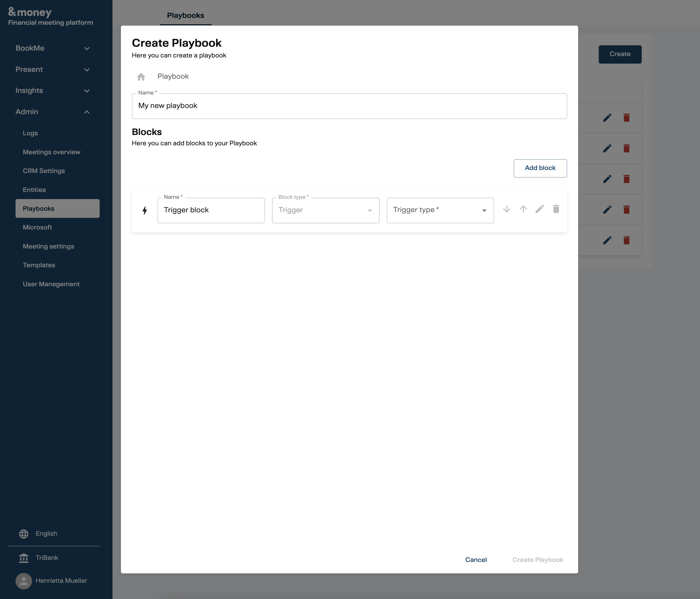Click Henrietta Mueller's avatar icon
Screen dimensions: 700x599
23,581
